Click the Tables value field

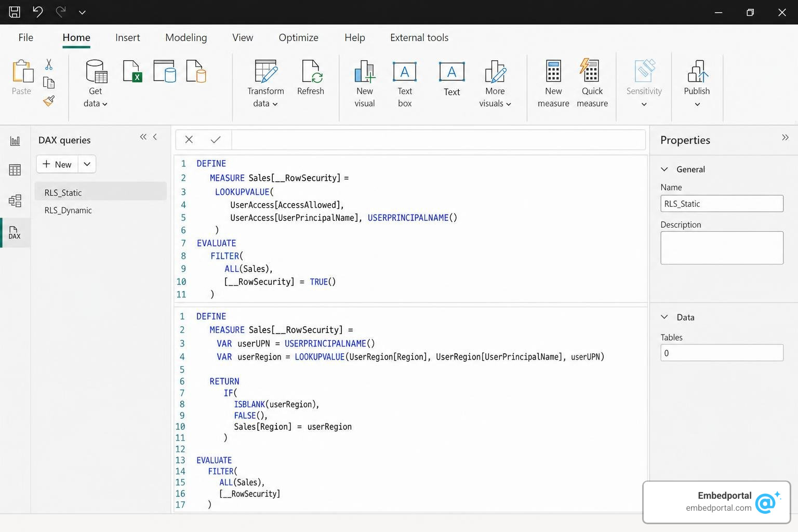point(722,353)
